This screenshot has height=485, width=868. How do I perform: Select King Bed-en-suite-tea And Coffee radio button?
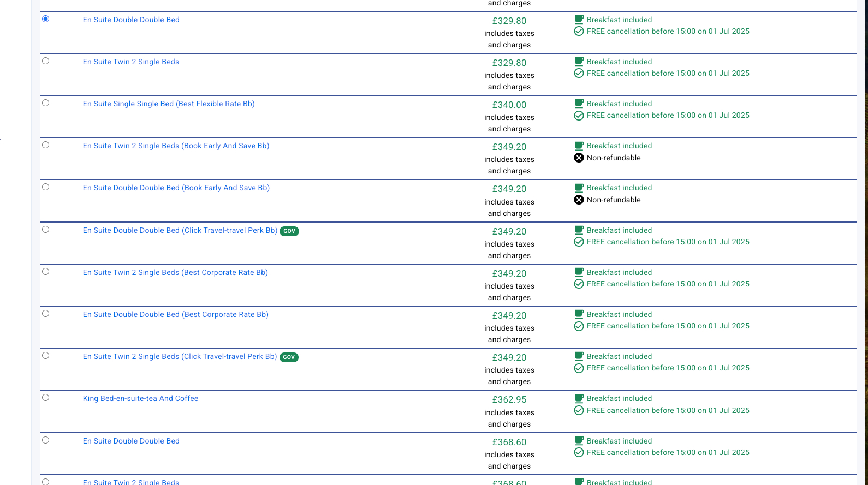[46, 398]
